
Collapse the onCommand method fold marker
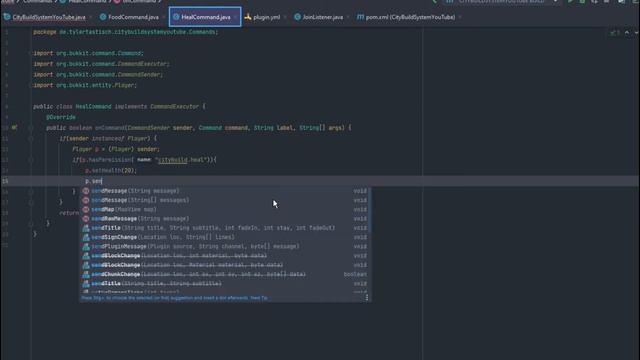point(31,128)
